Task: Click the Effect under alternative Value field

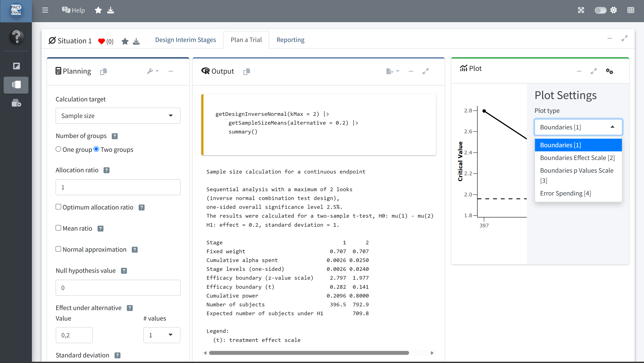Action: click(x=74, y=335)
